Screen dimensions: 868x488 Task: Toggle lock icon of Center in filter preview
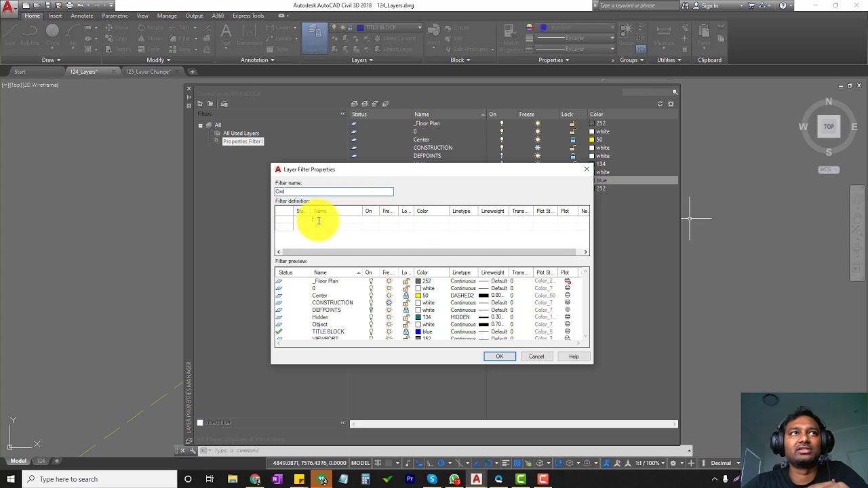pos(406,296)
